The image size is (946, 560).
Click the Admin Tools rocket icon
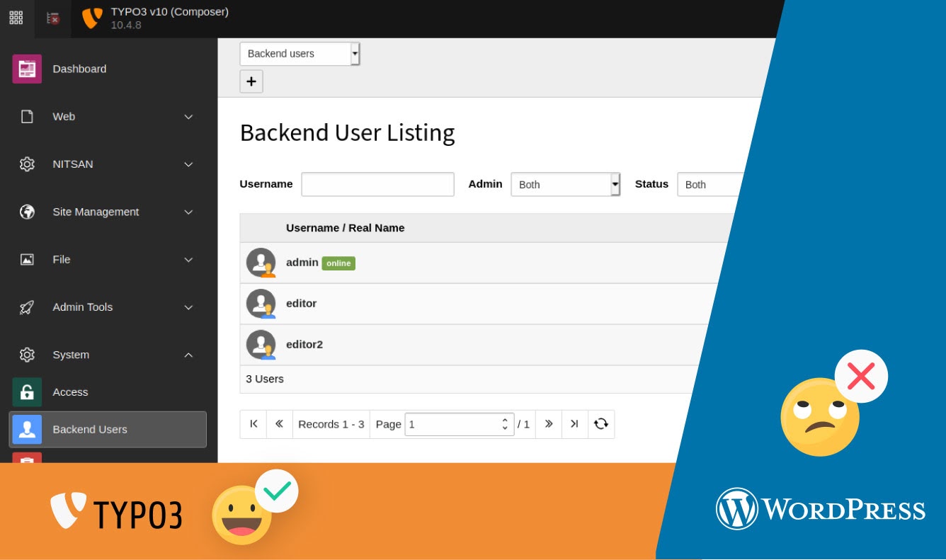coord(26,307)
